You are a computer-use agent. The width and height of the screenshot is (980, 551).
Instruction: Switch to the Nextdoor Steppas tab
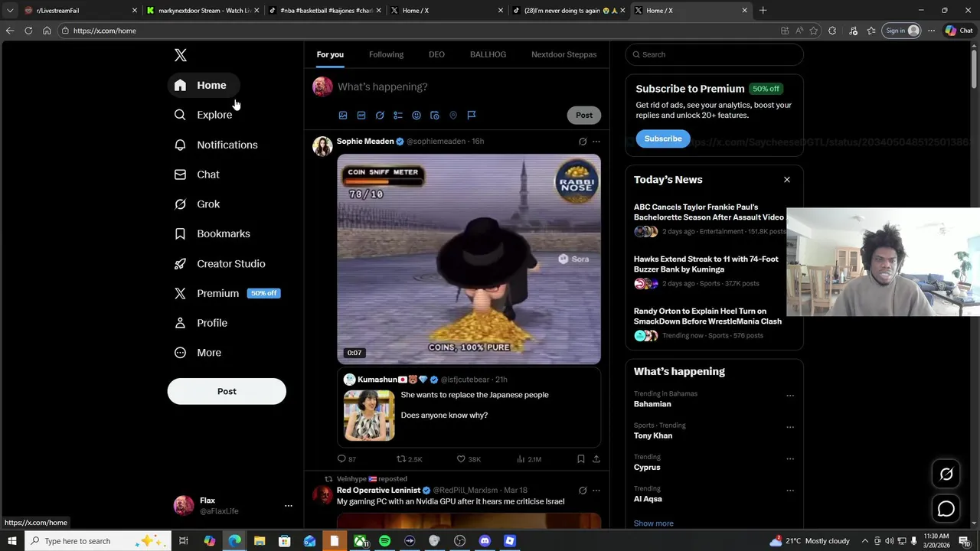pyautogui.click(x=563, y=54)
